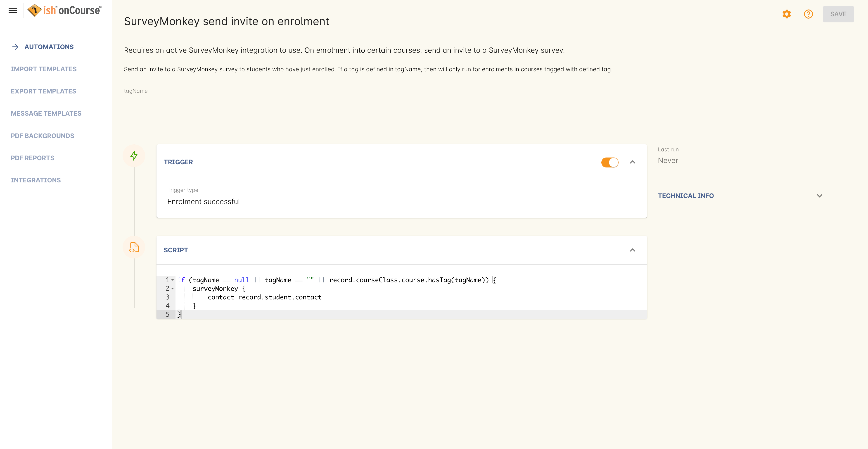Open Integrations section
This screenshot has height=449, width=868.
click(36, 180)
